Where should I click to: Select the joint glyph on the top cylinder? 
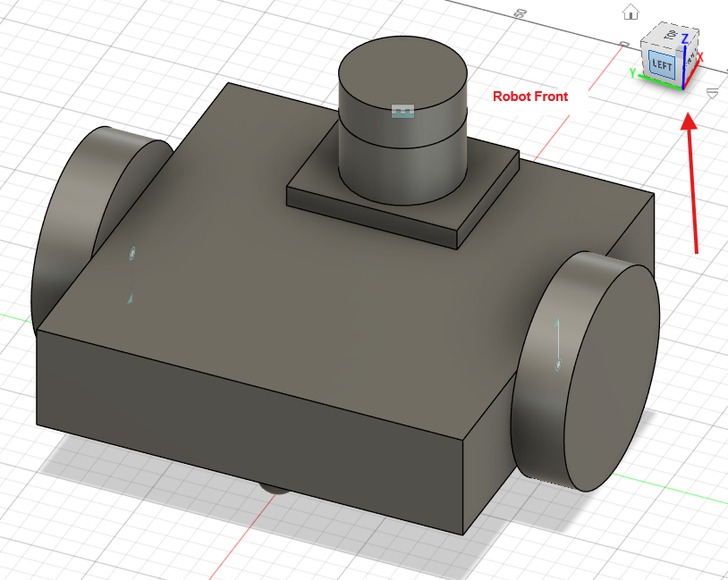coord(402,112)
